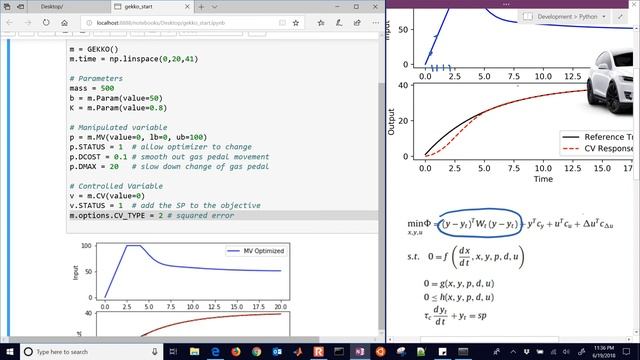Screen dimensions: 640x360
Task: Open volume control in system tray
Action: [566, 351]
